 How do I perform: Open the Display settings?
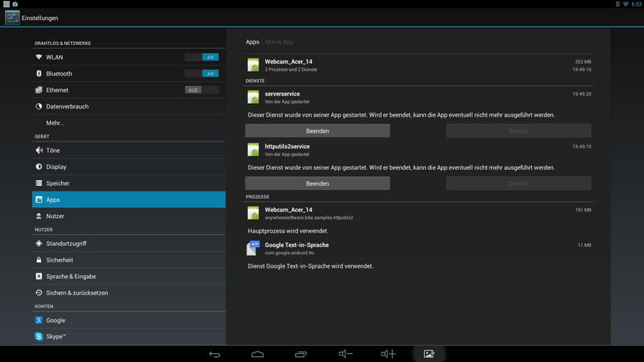point(129,167)
